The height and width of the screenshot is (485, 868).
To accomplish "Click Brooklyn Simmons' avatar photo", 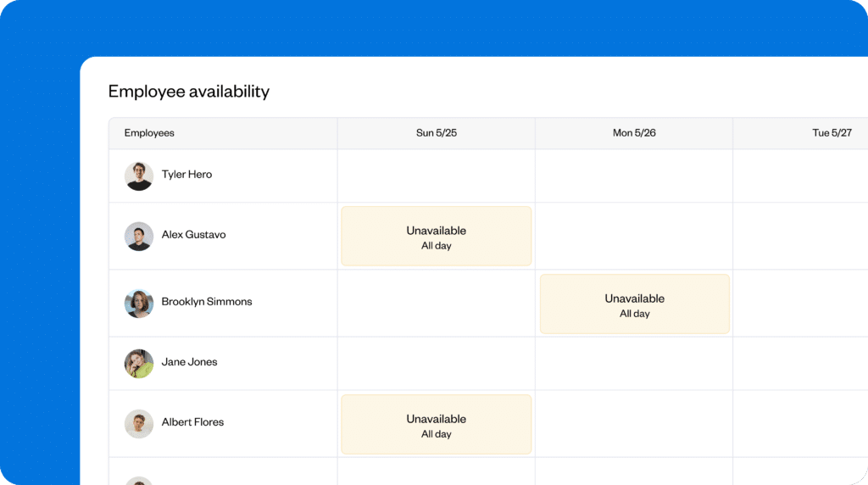I will (139, 304).
